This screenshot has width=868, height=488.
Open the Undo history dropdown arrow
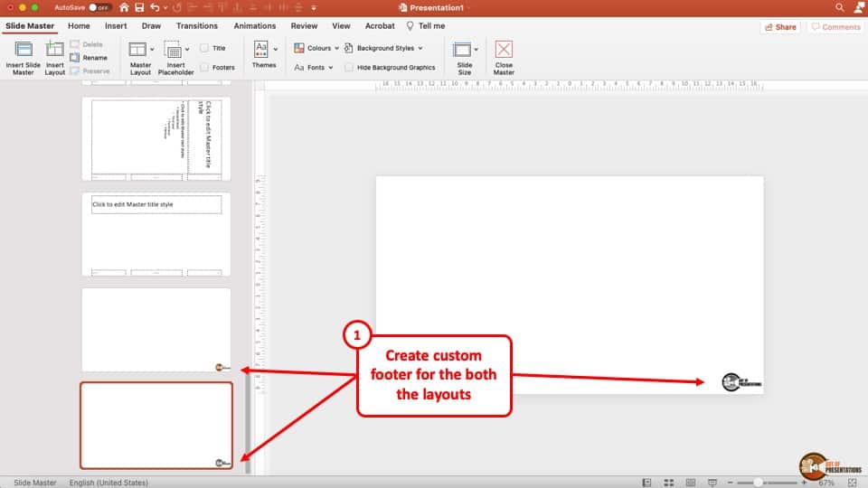[165, 8]
